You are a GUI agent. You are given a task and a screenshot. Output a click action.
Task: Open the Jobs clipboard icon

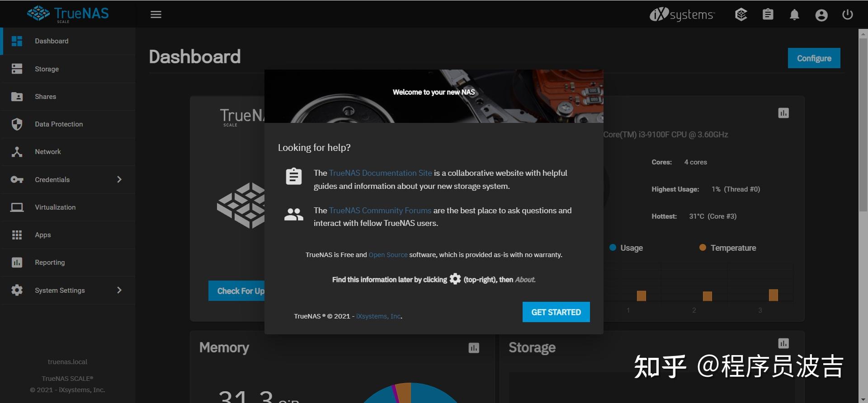pos(768,14)
